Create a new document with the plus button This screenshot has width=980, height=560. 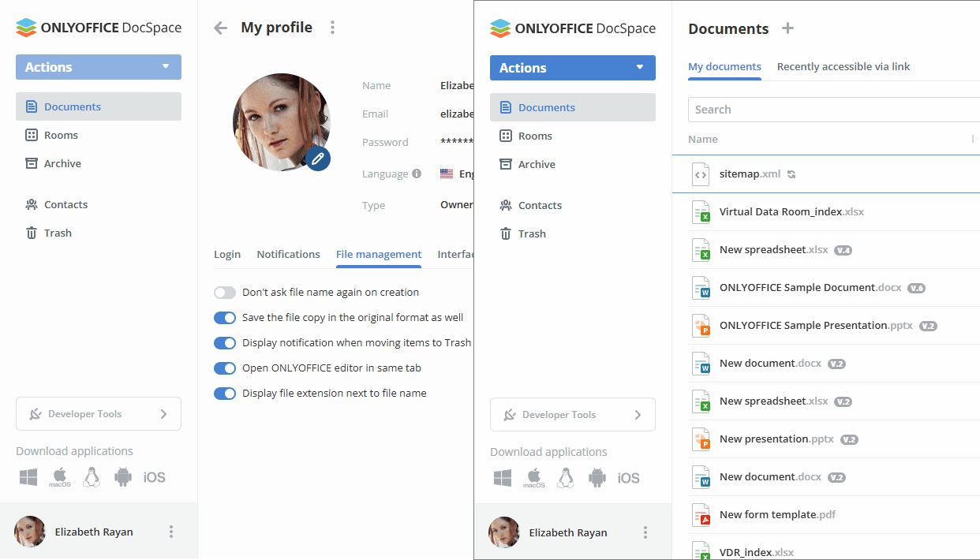tap(787, 28)
